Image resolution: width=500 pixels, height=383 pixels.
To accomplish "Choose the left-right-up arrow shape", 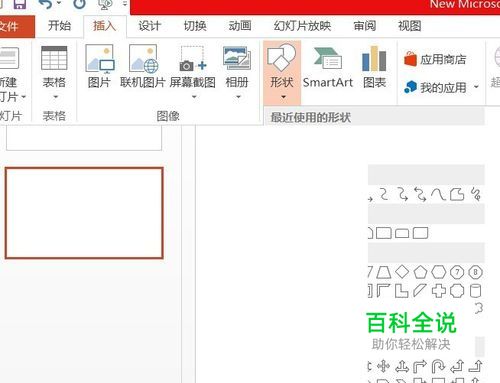I will (x=402, y=367).
